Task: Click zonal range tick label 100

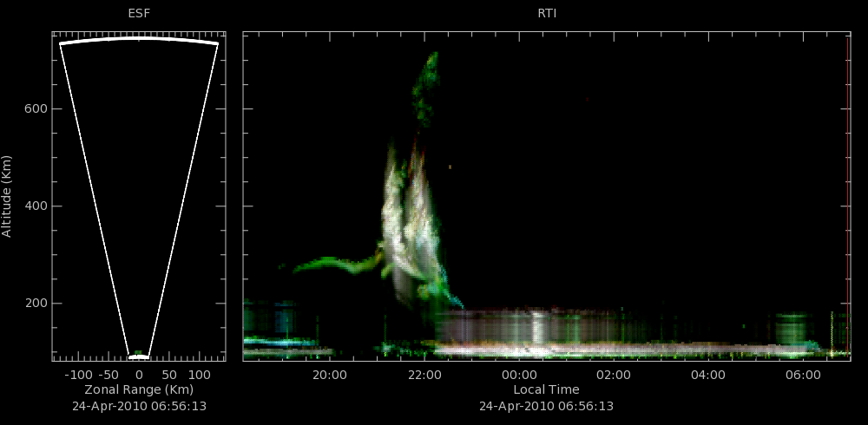Action: (200, 376)
